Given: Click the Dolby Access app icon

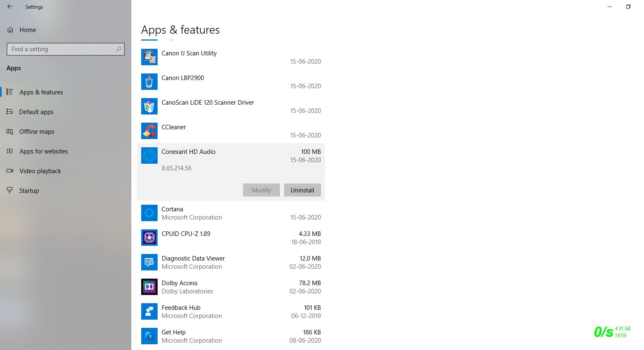Looking at the screenshot, I should point(149,287).
